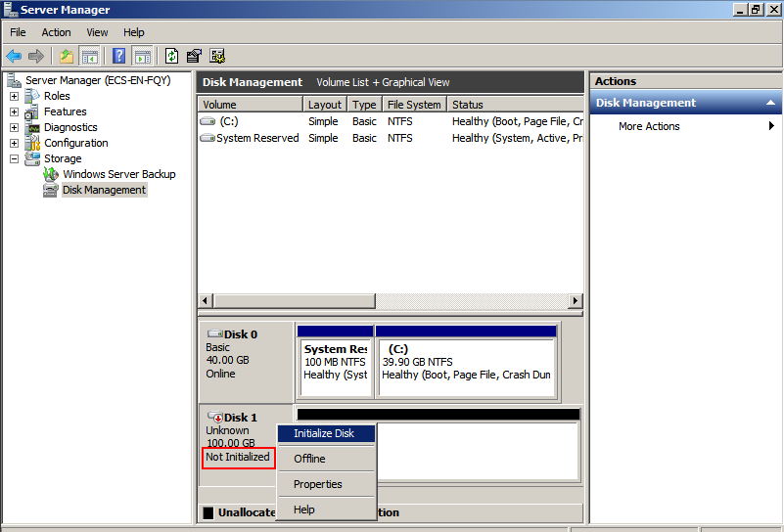Choose Offline from context menu
Screen dimensions: 784x532
coord(327,459)
